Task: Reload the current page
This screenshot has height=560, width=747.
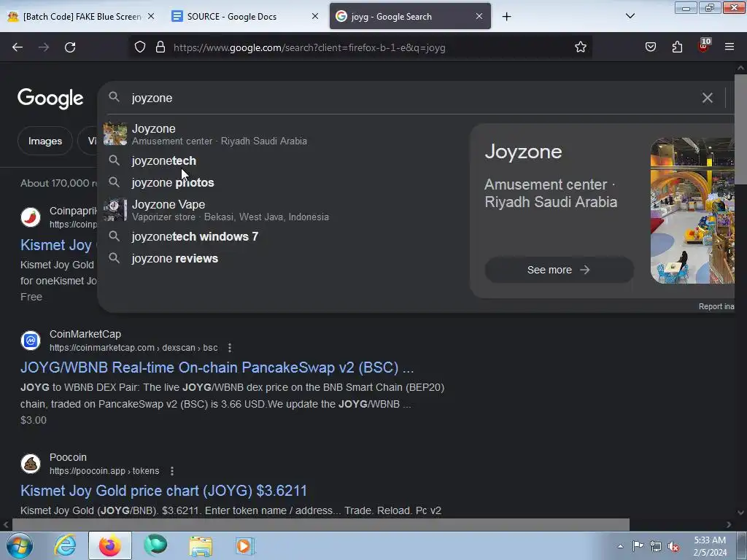Action: (x=70, y=47)
